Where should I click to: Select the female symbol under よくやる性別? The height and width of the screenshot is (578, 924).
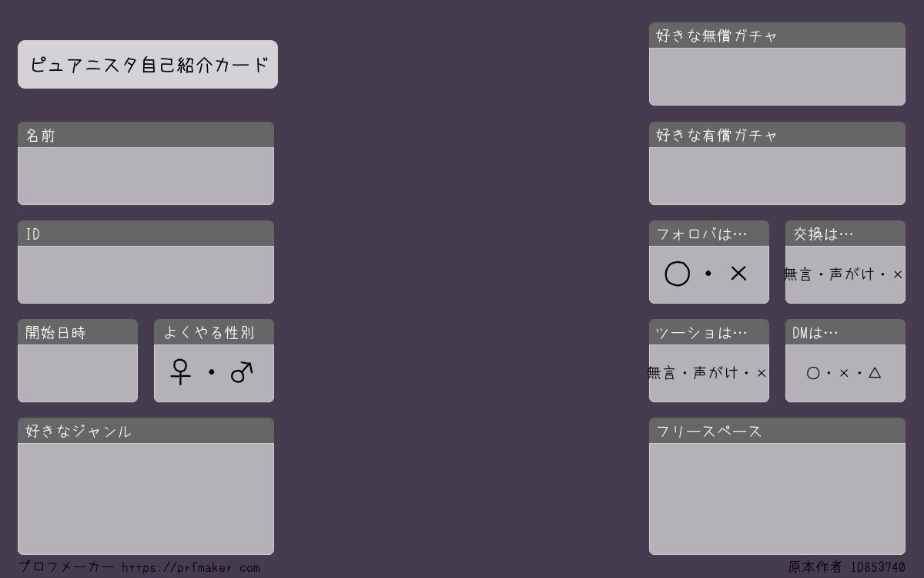180,372
